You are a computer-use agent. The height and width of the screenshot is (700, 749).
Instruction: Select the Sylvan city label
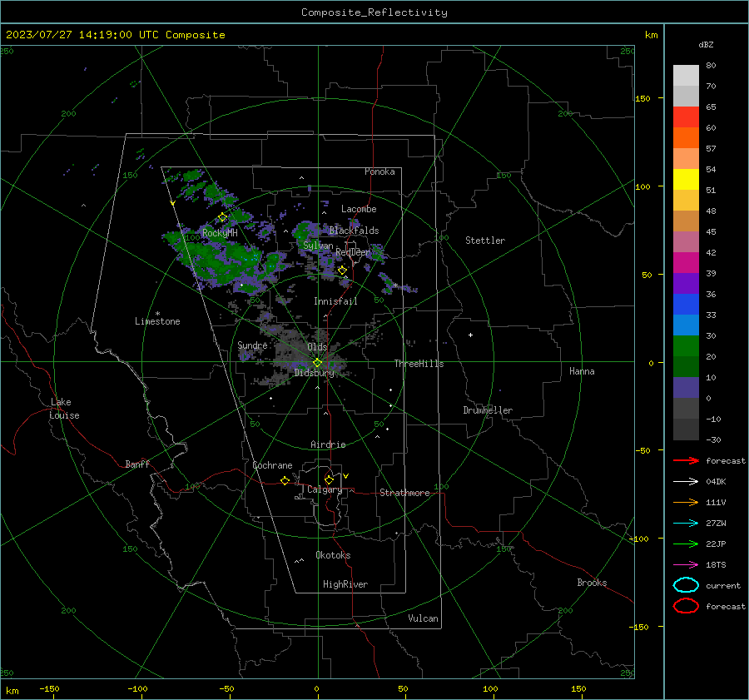point(318,246)
